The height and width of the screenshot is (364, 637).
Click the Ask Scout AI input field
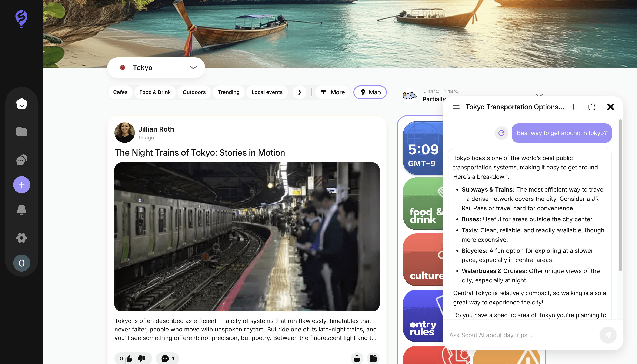[x=520, y=335]
